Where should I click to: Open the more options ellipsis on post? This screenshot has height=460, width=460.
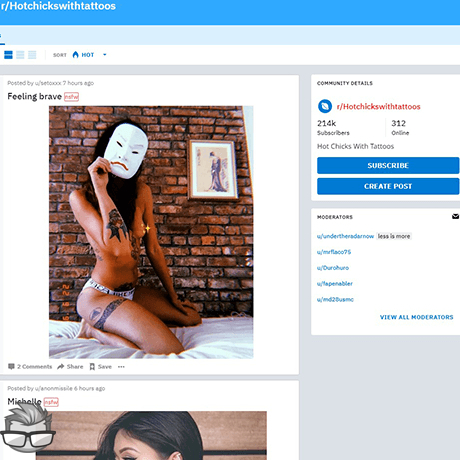click(x=121, y=367)
